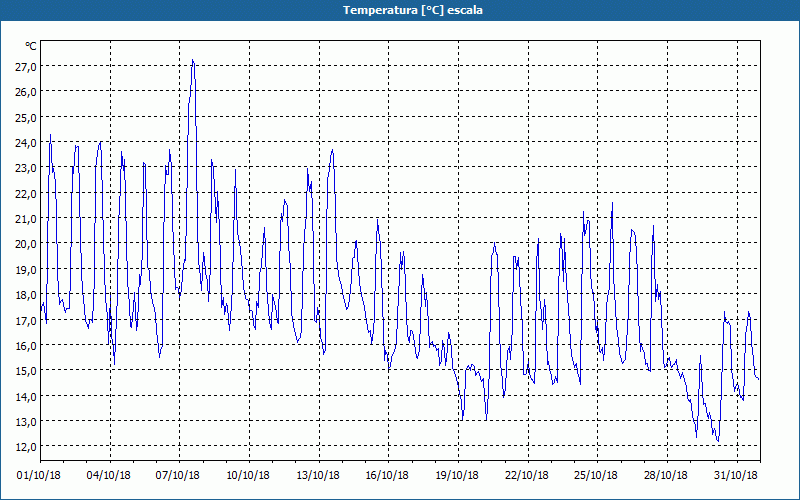Click the 26,0 y-axis label

[26, 92]
